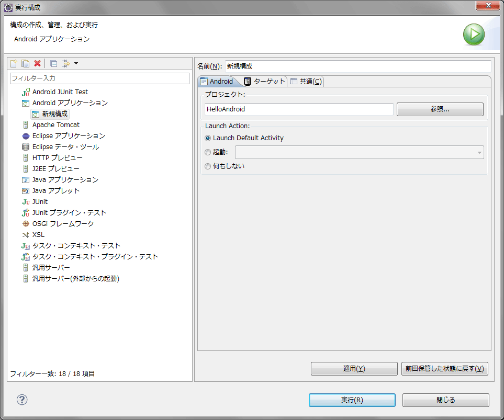Click 前回保管した状態に戻す(V) revert button

click(444, 369)
